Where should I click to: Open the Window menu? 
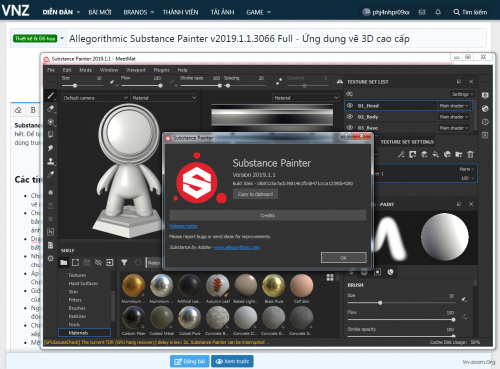click(109, 70)
